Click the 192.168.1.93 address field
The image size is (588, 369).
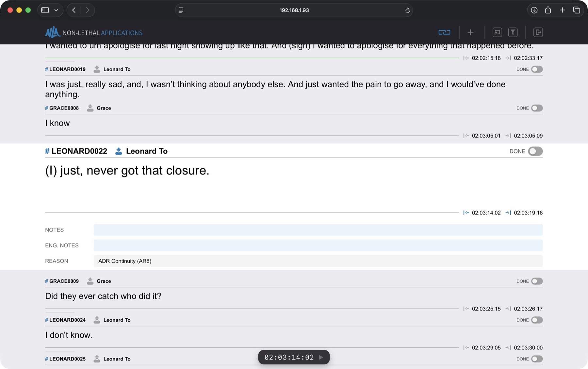coord(294,10)
